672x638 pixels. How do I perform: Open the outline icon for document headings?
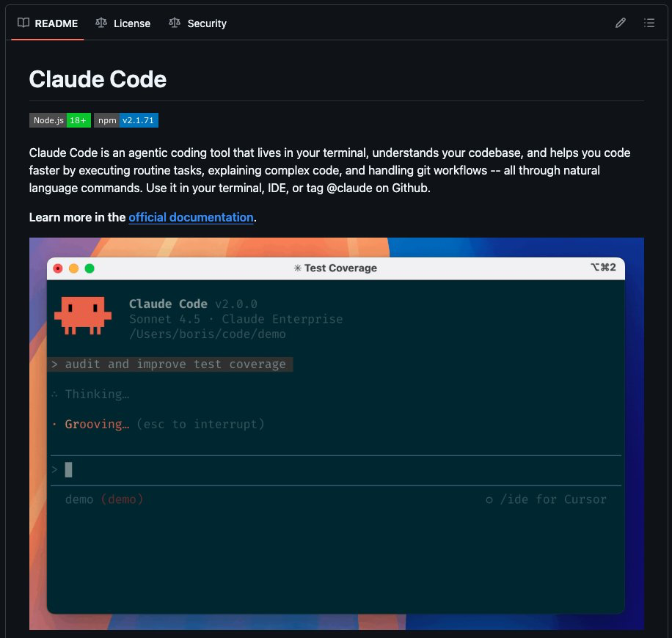pos(649,23)
